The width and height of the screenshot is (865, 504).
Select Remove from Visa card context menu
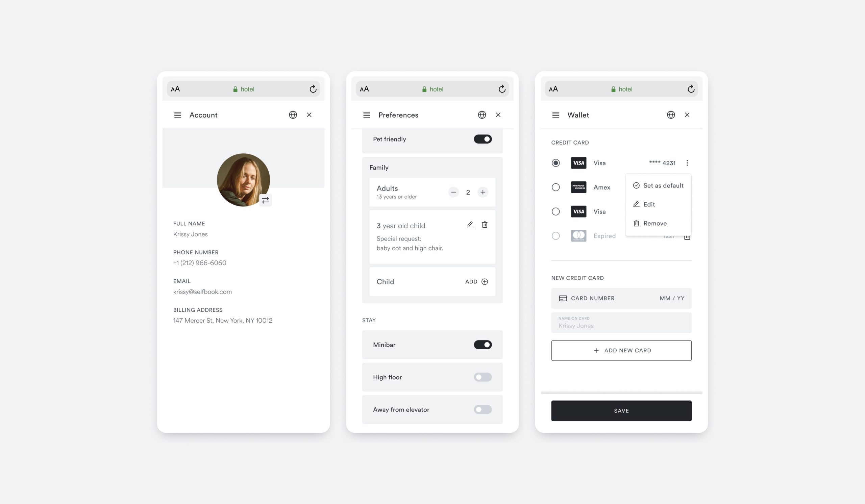click(655, 223)
